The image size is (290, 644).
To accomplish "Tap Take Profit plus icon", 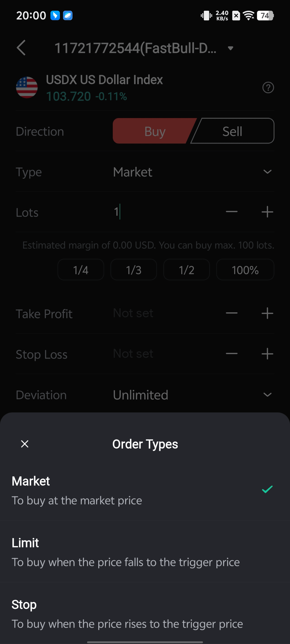I will (x=267, y=313).
